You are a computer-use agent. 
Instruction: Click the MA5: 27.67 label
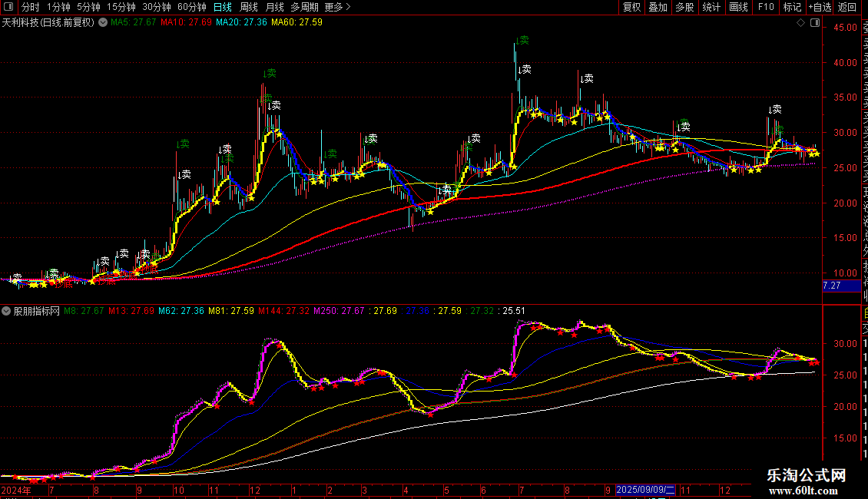pos(134,23)
